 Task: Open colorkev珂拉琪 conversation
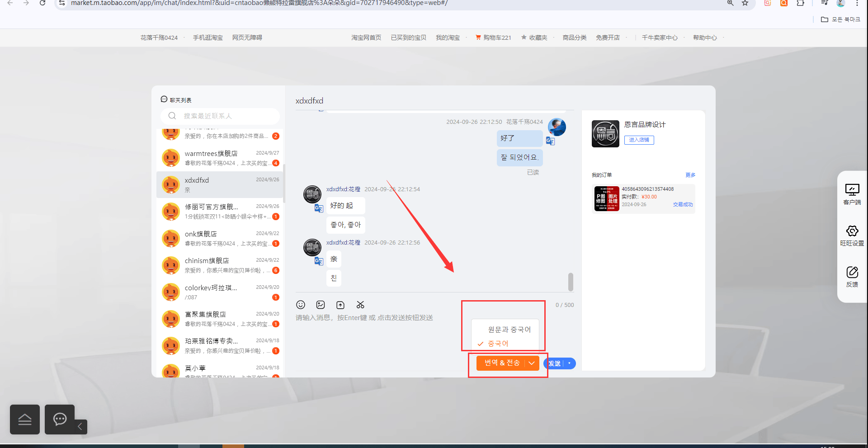click(x=220, y=292)
